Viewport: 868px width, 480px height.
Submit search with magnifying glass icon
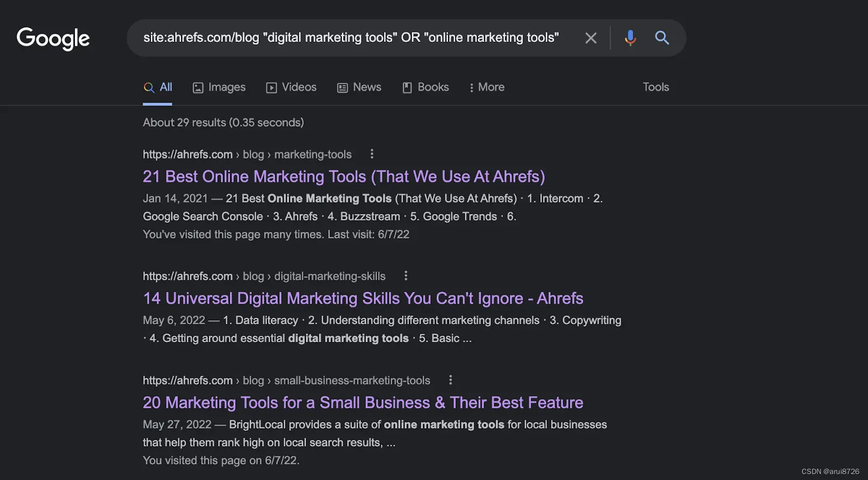click(x=662, y=38)
